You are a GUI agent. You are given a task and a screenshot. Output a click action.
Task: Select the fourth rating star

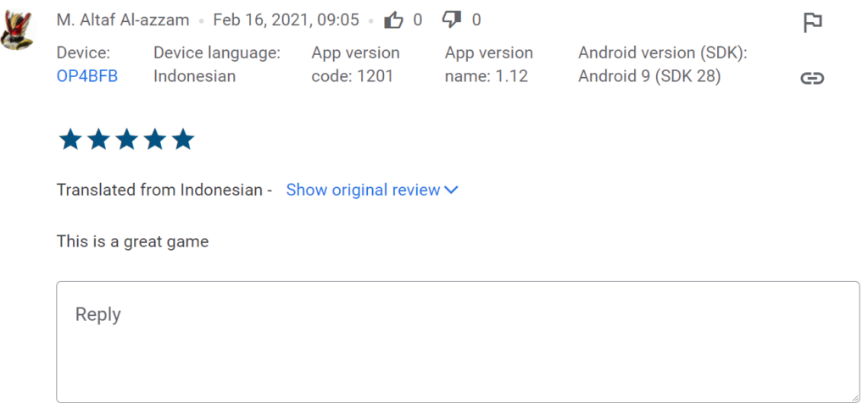[154, 140]
